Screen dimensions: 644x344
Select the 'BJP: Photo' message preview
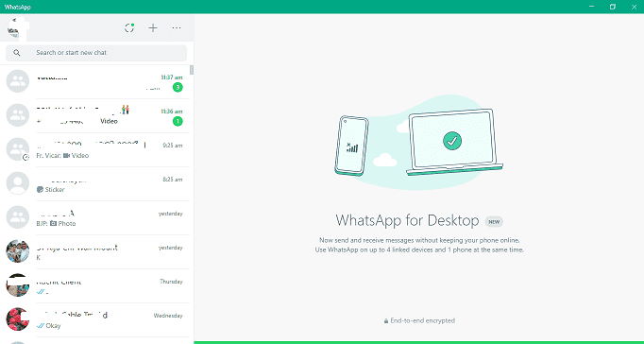pyautogui.click(x=56, y=224)
